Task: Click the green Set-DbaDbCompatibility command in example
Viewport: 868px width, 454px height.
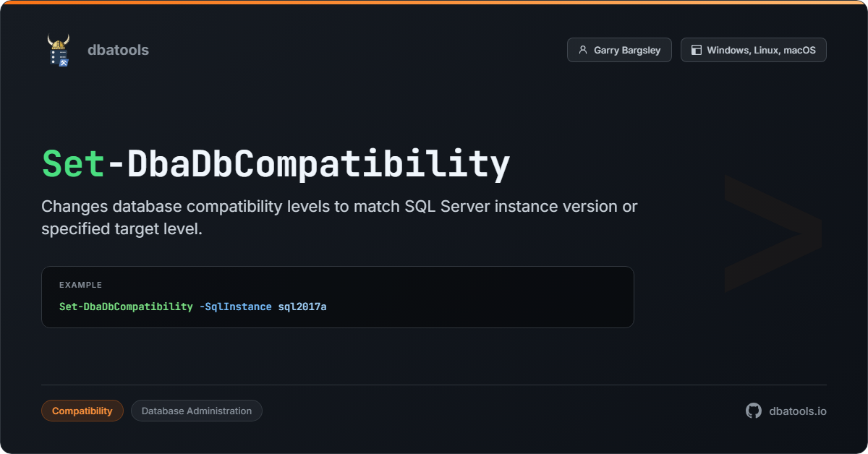Action: click(x=126, y=307)
